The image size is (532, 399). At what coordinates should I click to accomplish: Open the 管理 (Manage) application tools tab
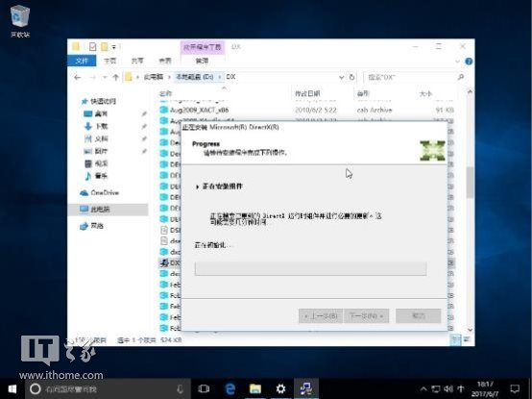[x=203, y=61]
